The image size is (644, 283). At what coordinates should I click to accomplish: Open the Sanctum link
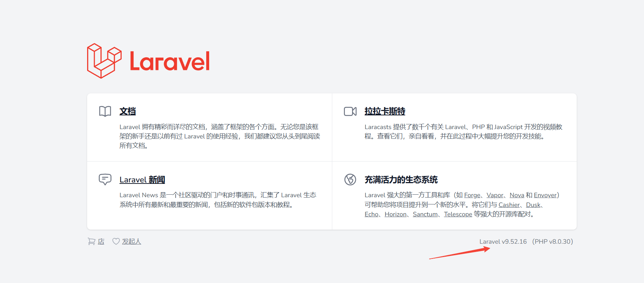pyautogui.click(x=425, y=214)
